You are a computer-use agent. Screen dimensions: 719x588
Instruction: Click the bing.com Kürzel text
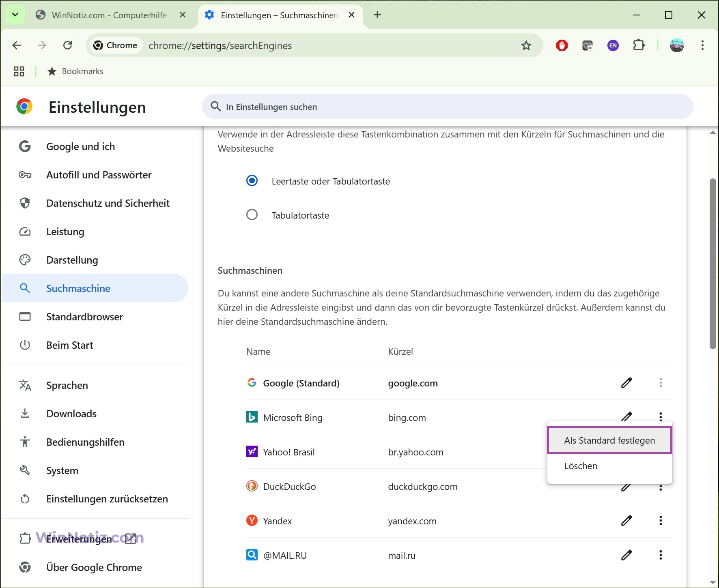[407, 418]
